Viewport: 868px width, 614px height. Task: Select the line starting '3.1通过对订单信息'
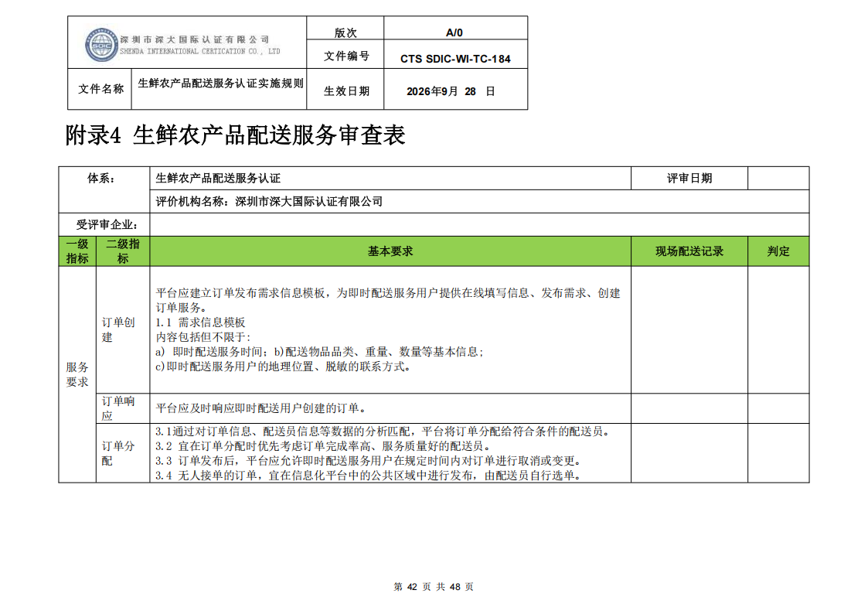click(x=382, y=432)
